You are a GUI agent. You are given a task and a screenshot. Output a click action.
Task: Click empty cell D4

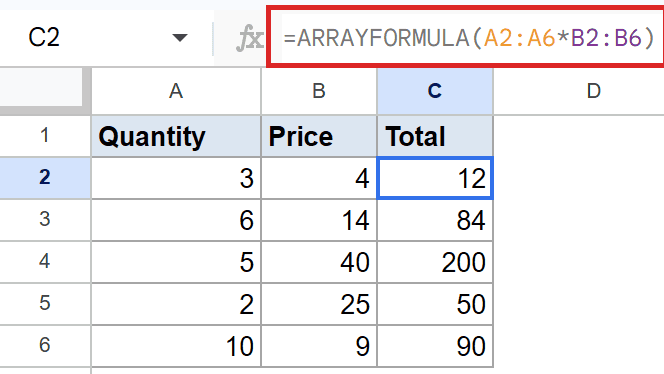(x=579, y=262)
